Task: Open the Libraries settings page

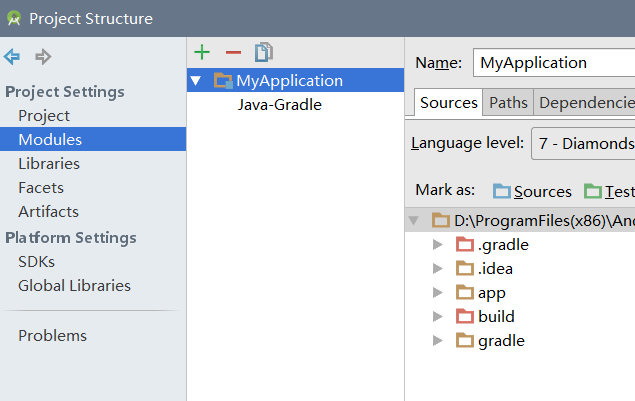Action: (x=49, y=164)
